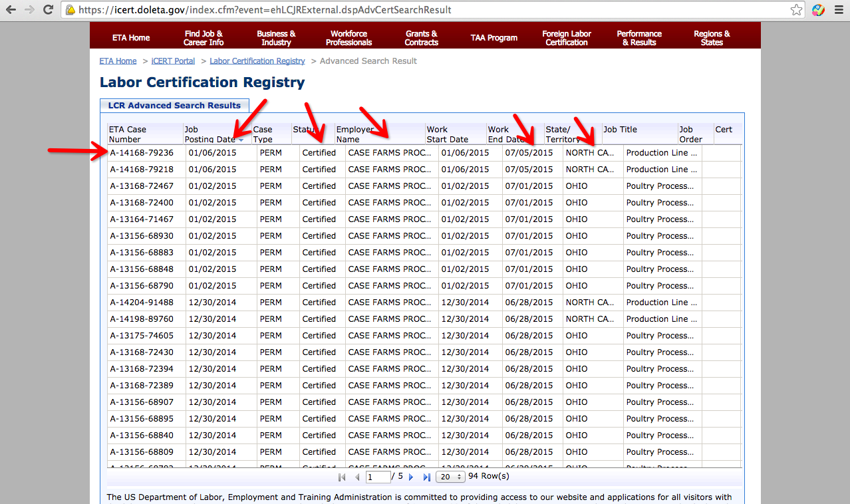
Task: Select case number A-14168-79218
Action: (142, 170)
